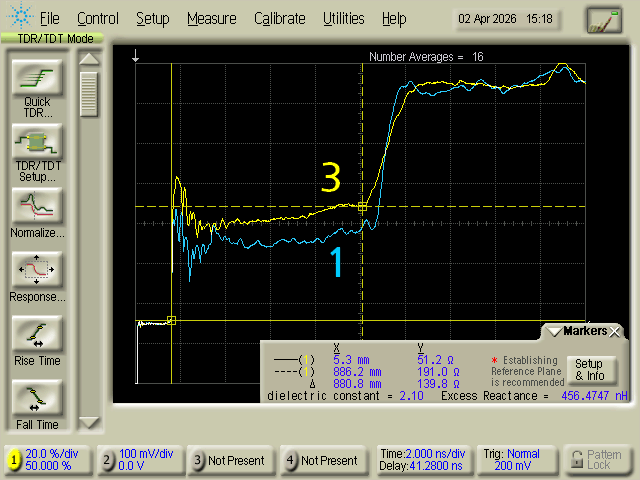Click the Quick TDR icon
The image size is (640, 480).
37,78
